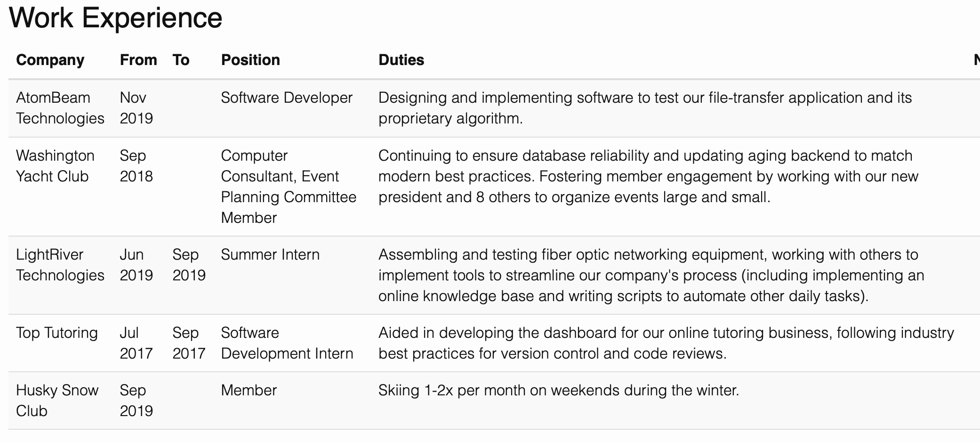
Task: Click the Software Development Intern position cell
Action: tap(287, 343)
